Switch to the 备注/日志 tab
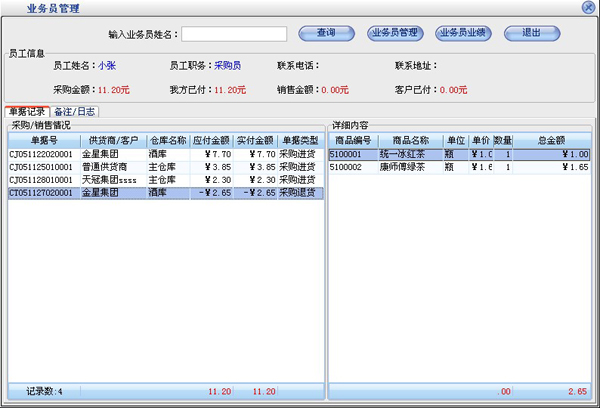 [74, 111]
